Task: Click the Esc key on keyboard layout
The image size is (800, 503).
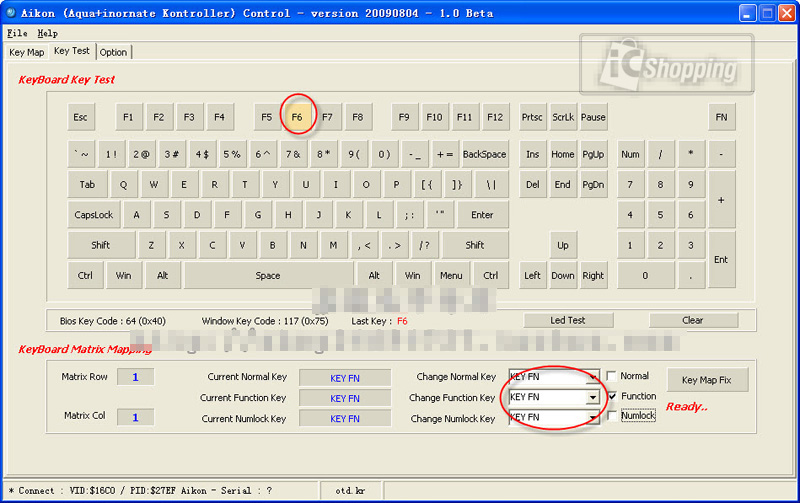Action: [81, 117]
